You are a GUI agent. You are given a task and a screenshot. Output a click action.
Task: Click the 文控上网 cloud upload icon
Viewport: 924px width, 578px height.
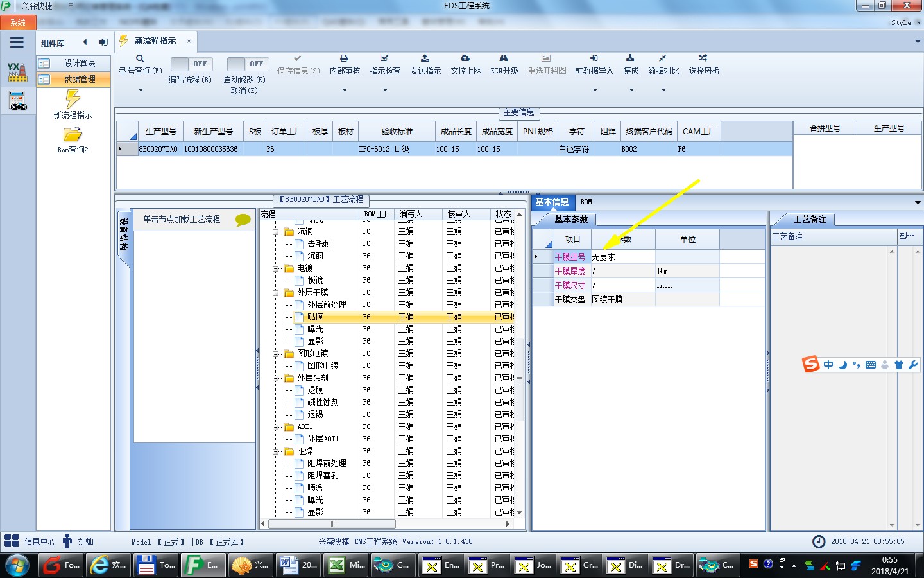[465, 58]
